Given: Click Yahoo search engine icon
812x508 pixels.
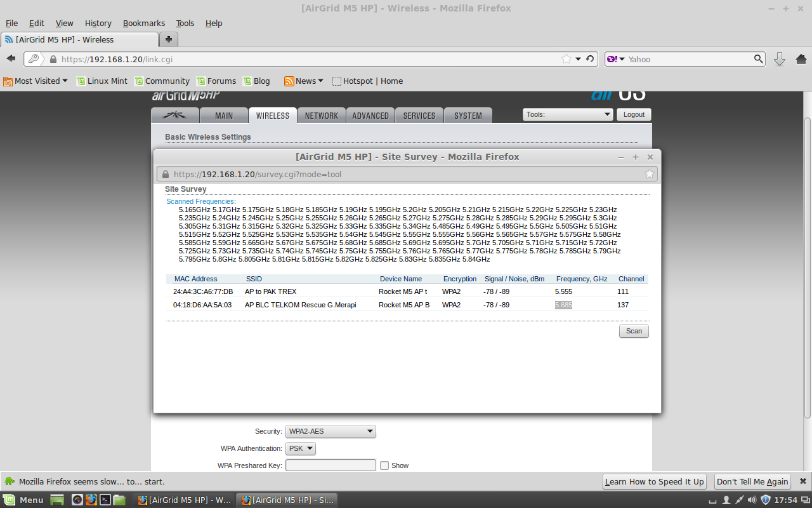Looking at the screenshot, I should click(x=612, y=59).
